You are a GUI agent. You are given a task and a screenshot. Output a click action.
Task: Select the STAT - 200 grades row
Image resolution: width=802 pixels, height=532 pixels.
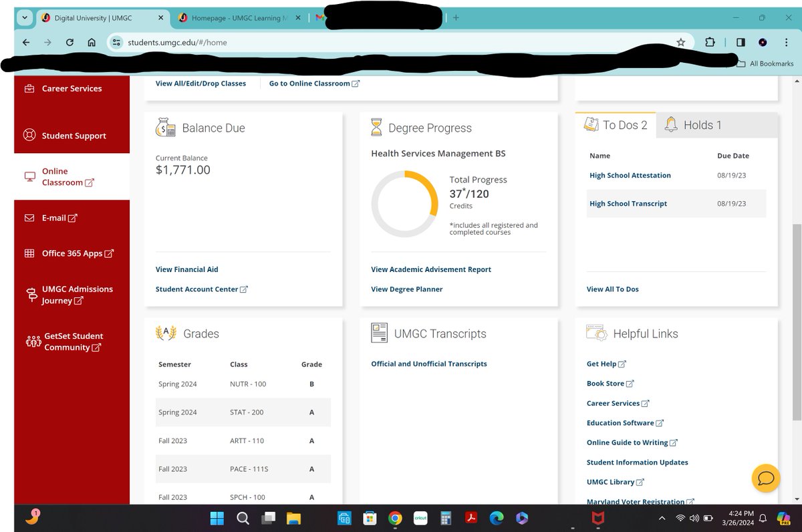pos(243,412)
